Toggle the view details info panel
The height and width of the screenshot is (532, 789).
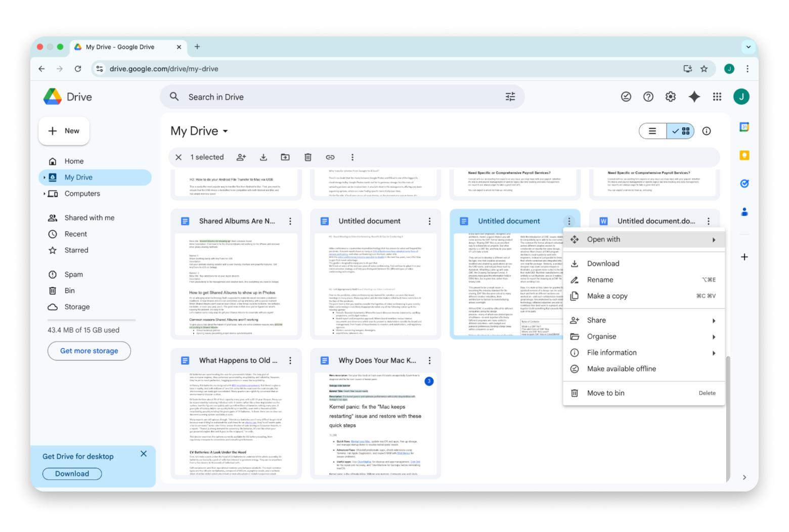[x=707, y=131]
